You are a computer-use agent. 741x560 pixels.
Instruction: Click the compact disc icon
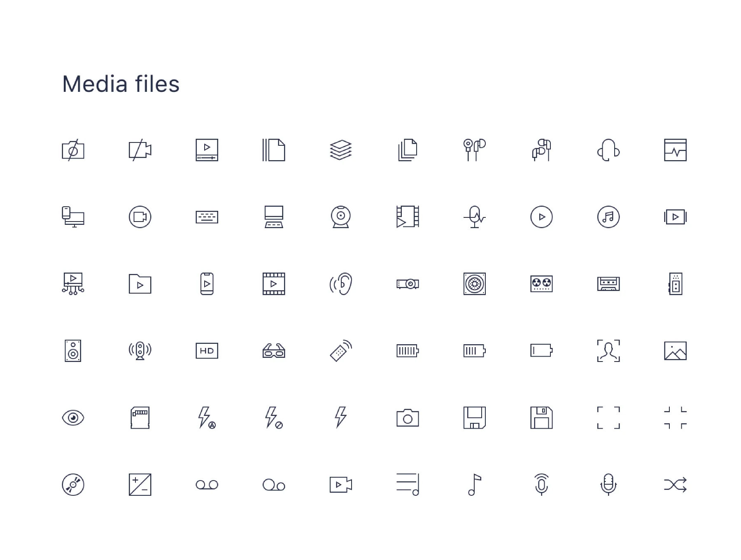(73, 485)
